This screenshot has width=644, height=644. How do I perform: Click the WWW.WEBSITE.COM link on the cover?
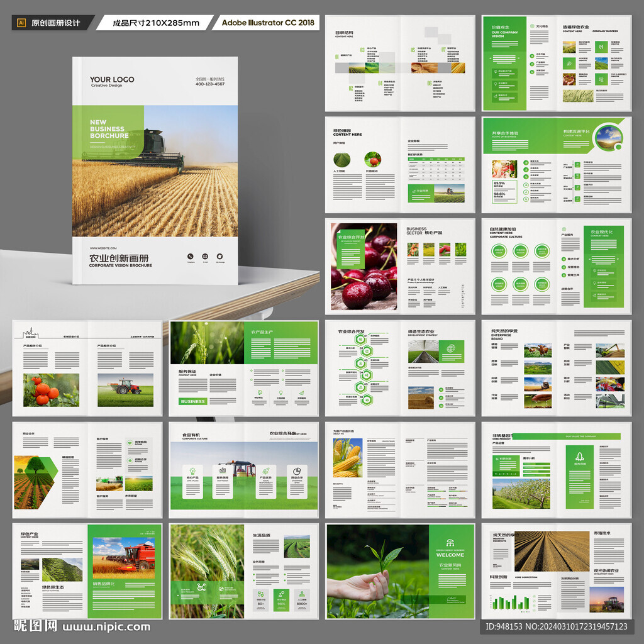[103, 248]
